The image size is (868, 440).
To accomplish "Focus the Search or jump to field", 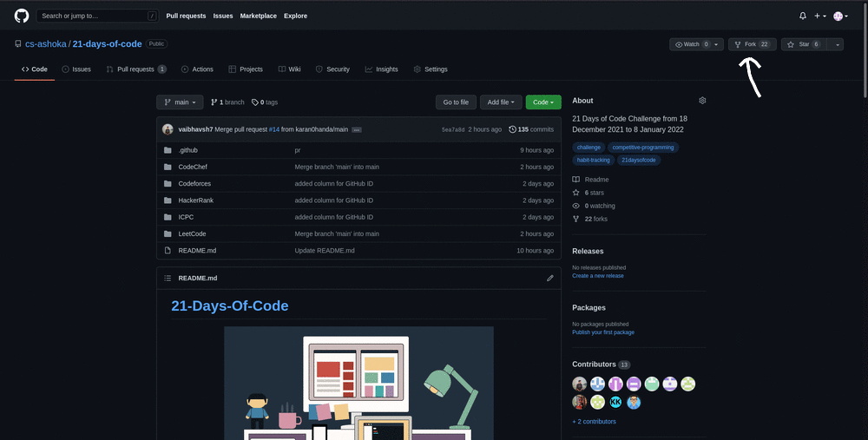I will point(97,16).
